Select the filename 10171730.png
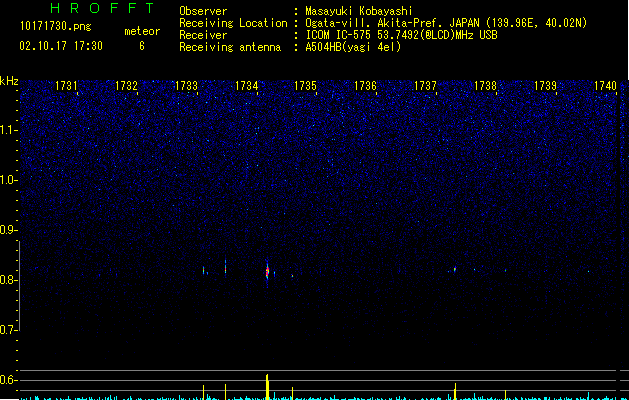 click(56, 27)
